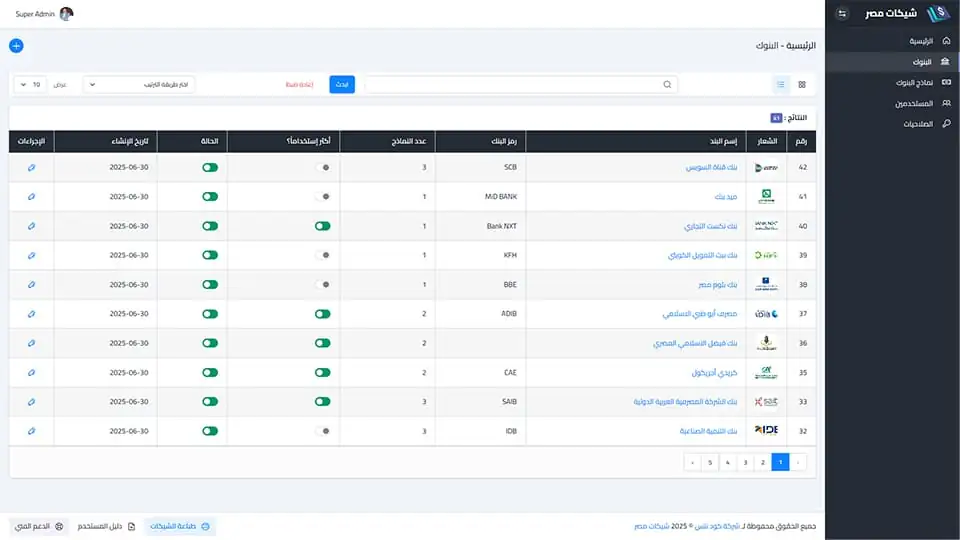Click the blue add bank plus icon

(x=16, y=46)
